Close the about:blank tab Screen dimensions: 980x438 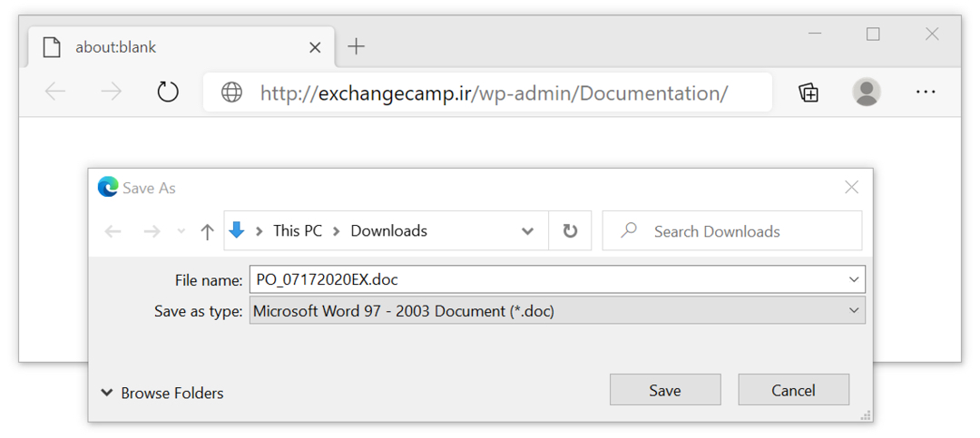click(315, 47)
